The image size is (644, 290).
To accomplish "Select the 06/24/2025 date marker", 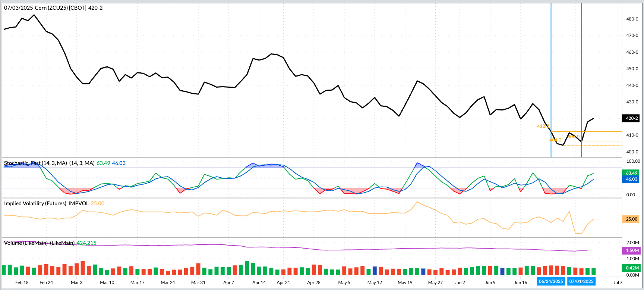I will click(551, 281).
